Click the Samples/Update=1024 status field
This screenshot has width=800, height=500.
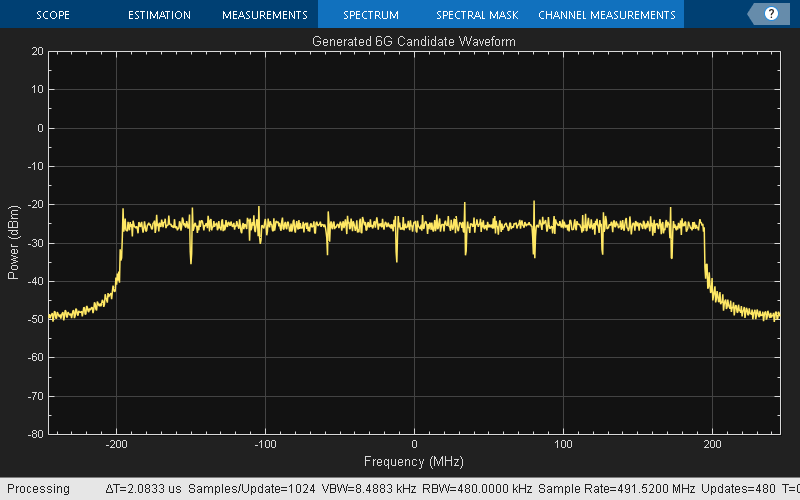point(251,489)
